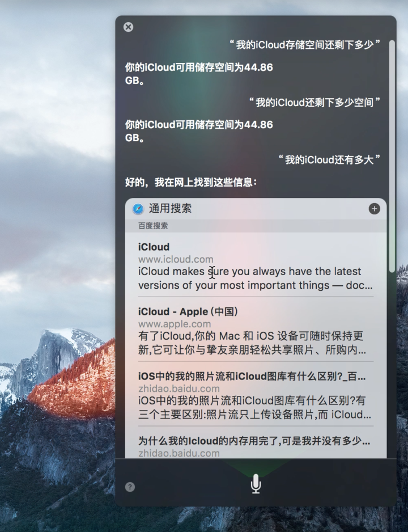This screenshot has width=408, height=532.
Task: Click the Siri results scrollbar
Action: tap(392, 156)
